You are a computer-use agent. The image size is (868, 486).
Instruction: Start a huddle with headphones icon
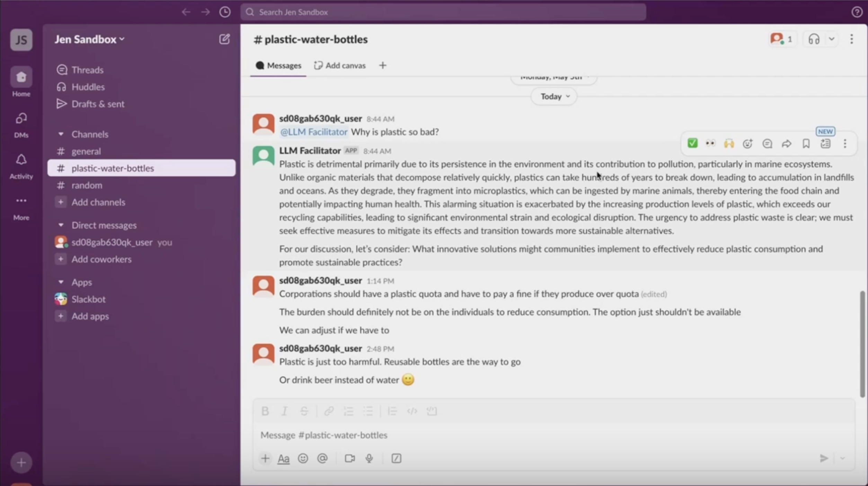click(814, 39)
